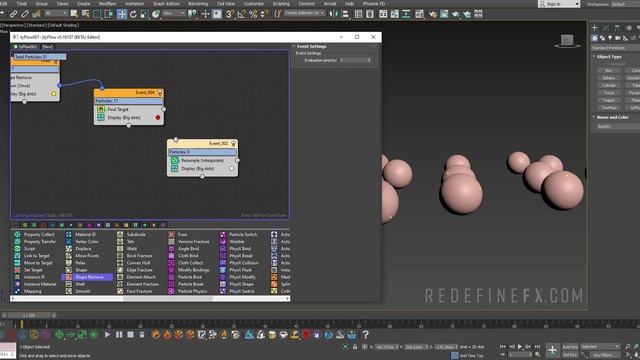
Task: Select the Shape Remove operator in list
Action: click(x=88, y=277)
